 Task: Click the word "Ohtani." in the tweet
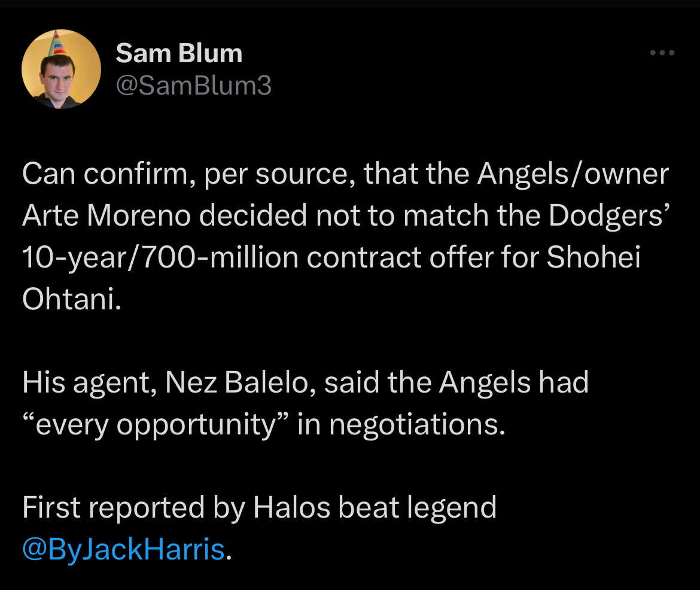pos(71,299)
